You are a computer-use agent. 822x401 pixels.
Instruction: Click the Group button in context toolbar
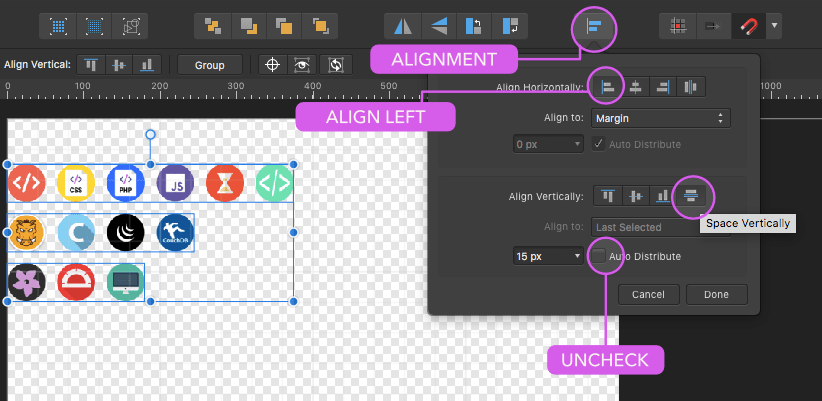[x=209, y=65]
